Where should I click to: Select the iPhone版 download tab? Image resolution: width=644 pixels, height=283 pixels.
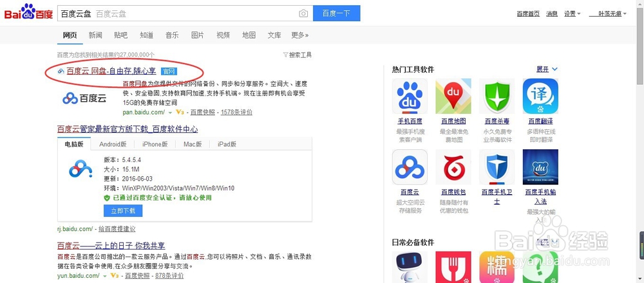point(155,144)
